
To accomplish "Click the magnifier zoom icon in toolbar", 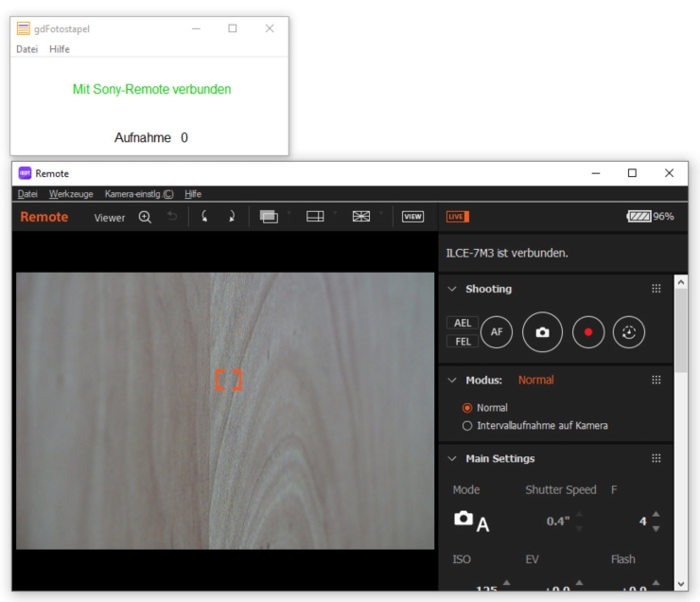I will 145,217.
